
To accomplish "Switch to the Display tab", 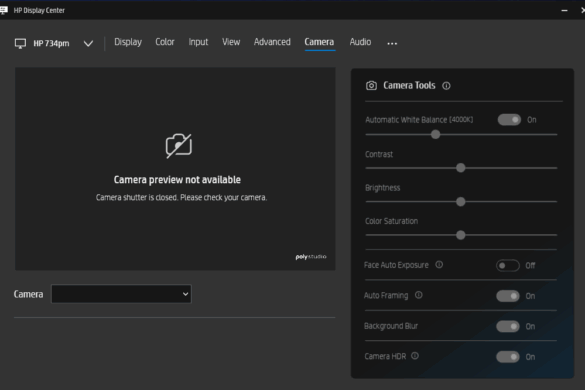I will pos(128,42).
